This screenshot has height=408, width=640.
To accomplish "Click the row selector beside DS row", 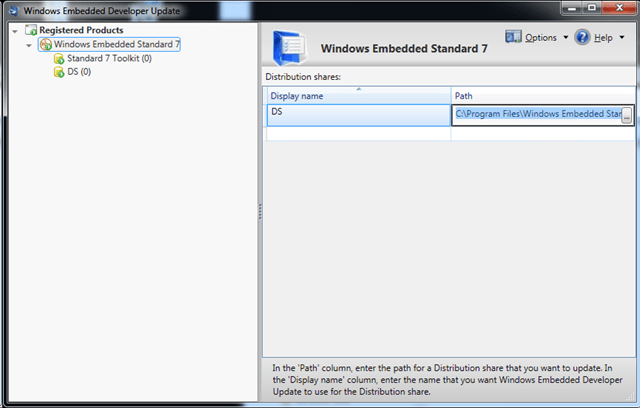I will pos(265,115).
